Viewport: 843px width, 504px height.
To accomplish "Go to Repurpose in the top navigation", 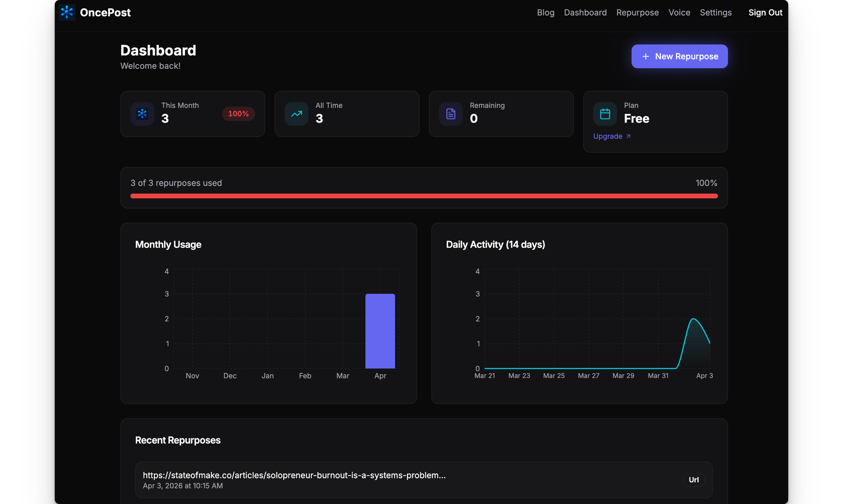I will point(637,13).
